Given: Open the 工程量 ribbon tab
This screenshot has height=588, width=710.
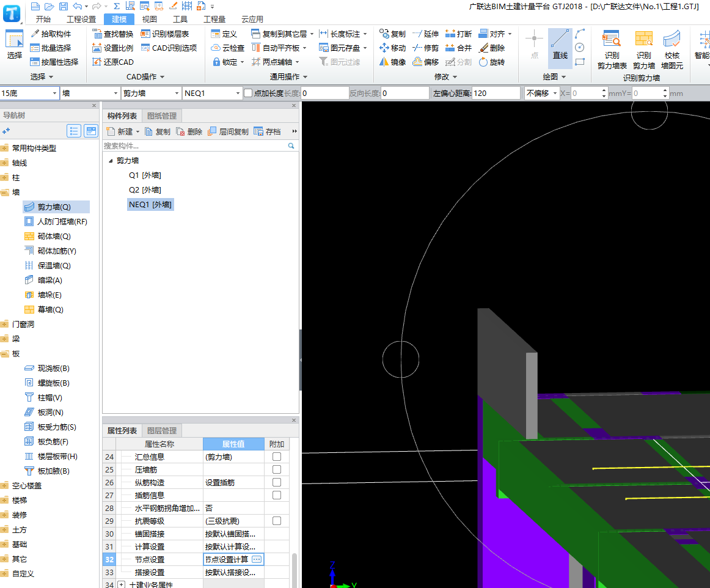Looking at the screenshot, I should point(214,19).
